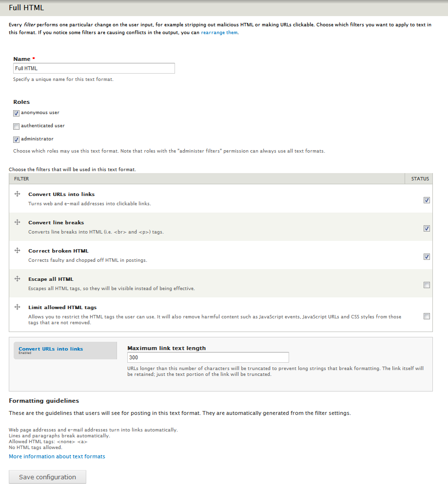Click drag handle for Limit allowed HTML tags

(x=17, y=307)
